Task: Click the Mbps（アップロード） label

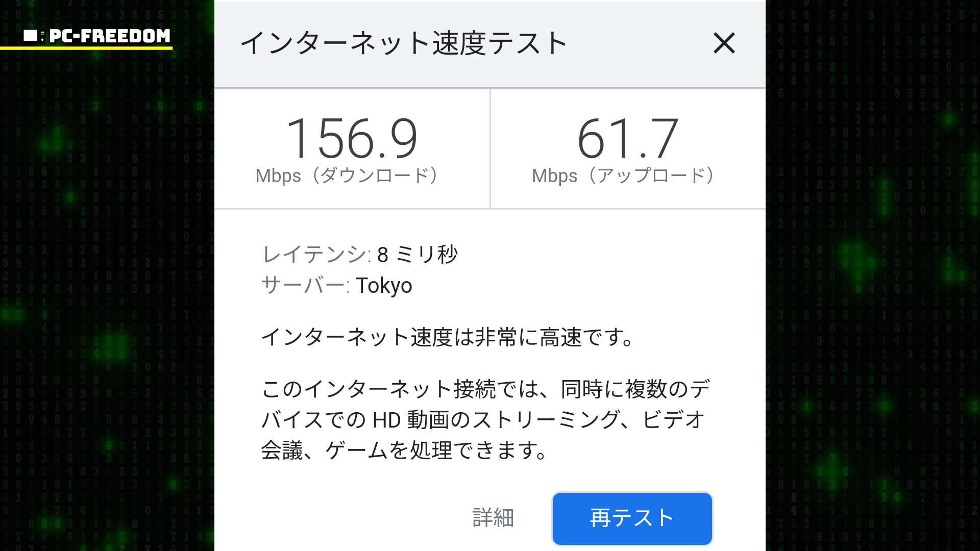Action: point(623,176)
